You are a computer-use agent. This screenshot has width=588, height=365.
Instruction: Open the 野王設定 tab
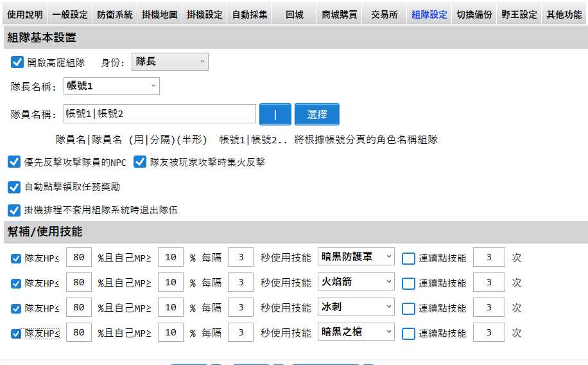tap(519, 14)
